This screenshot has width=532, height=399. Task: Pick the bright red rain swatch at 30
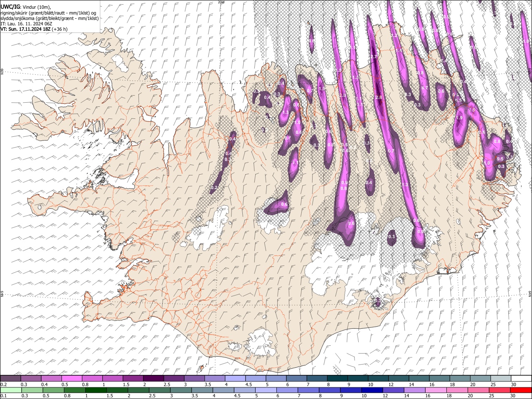click(521, 389)
